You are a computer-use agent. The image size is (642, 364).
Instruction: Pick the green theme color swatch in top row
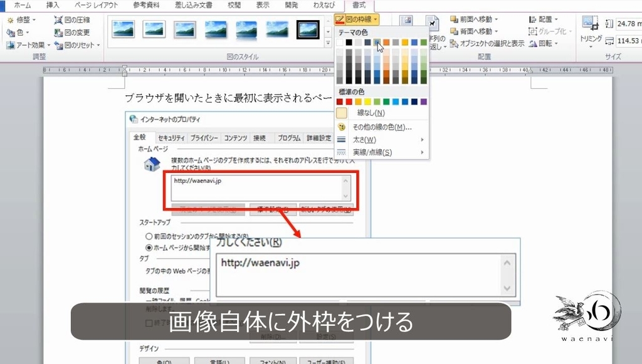pos(424,42)
